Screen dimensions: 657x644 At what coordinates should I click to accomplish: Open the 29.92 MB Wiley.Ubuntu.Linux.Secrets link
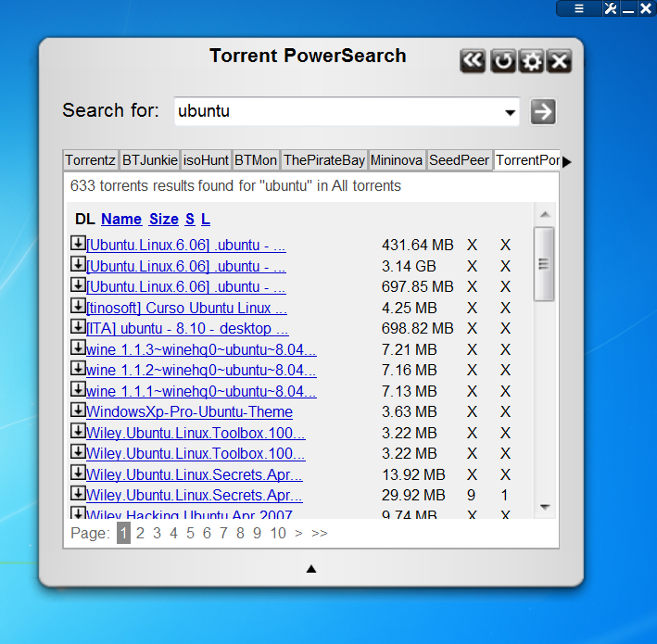[x=194, y=495]
